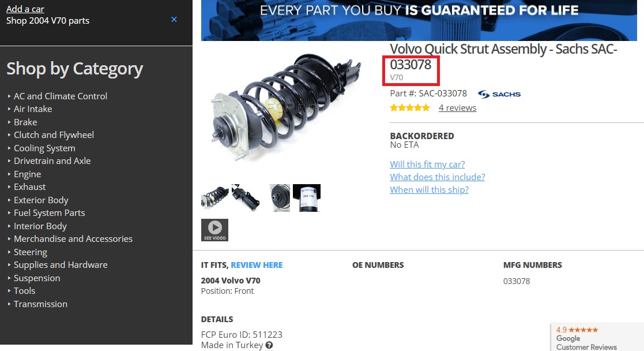This screenshot has width=644, height=351.
Task: Expand the Brake category arrow
Action: click(9, 122)
